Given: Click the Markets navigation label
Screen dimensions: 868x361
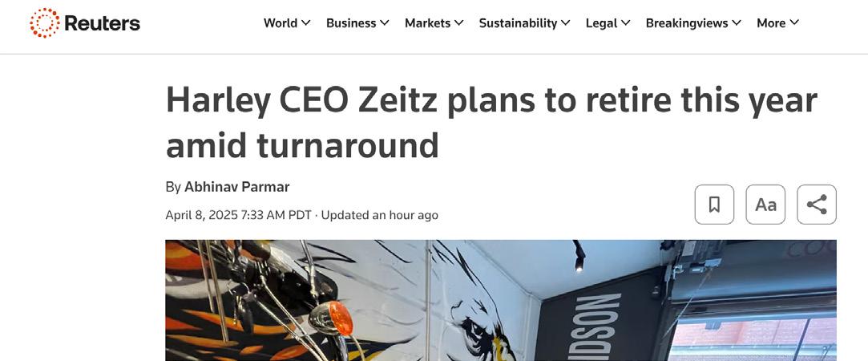Looking at the screenshot, I should point(427,23).
